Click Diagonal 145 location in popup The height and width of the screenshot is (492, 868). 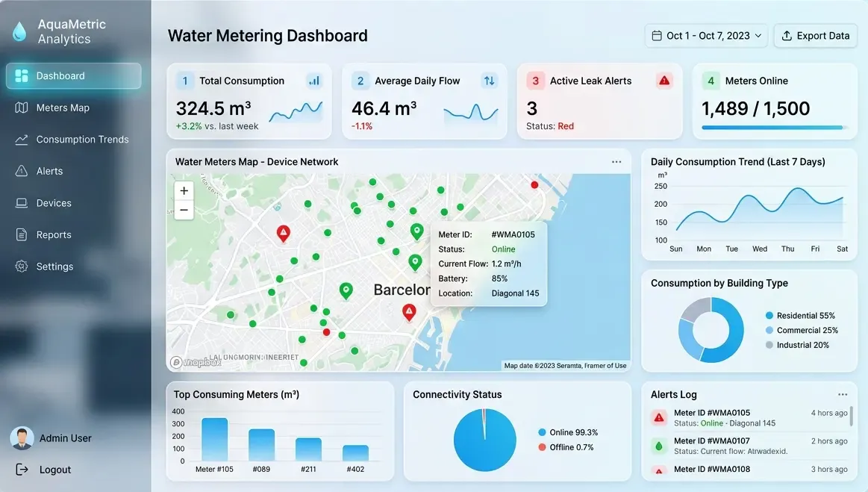tap(515, 293)
